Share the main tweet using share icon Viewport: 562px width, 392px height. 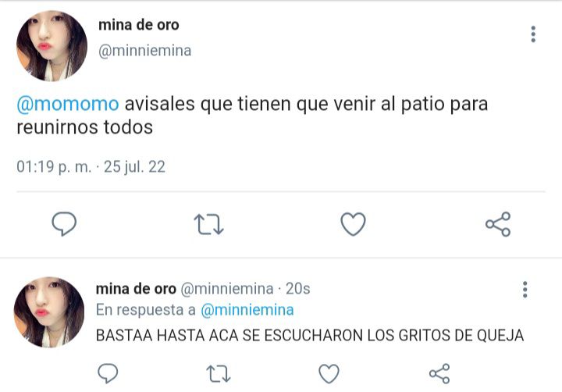[x=498, y=224]
